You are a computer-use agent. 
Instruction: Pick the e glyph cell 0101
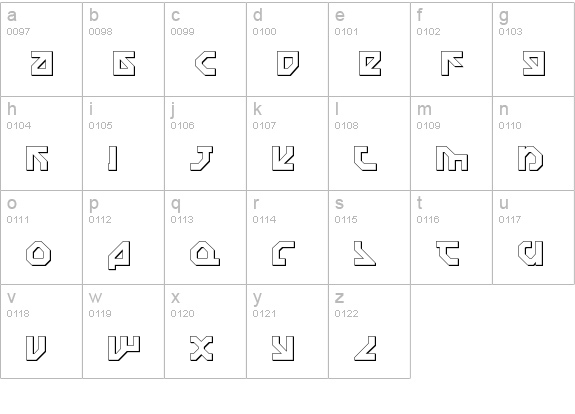[x=369, y=50]
